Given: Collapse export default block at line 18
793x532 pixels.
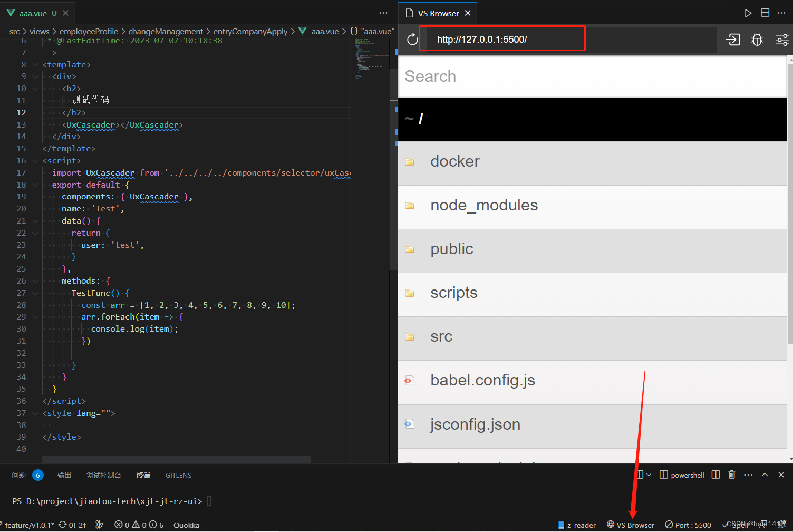Looking at the screenshot, I should (x=35, y=185).
